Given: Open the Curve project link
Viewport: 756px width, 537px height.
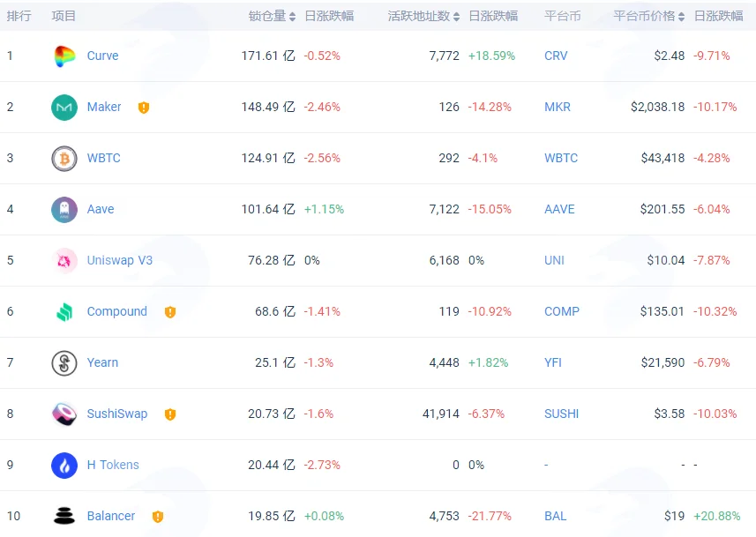Looking at the screenshot, I should coord(102,56).
